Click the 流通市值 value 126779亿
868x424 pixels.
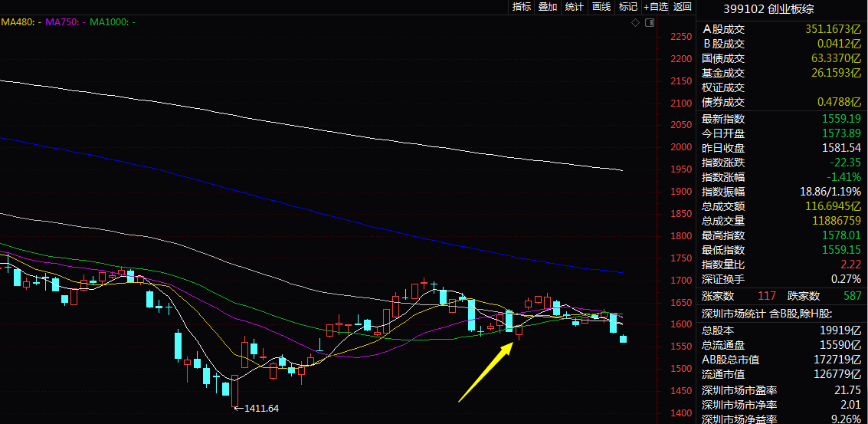(839, 375)
